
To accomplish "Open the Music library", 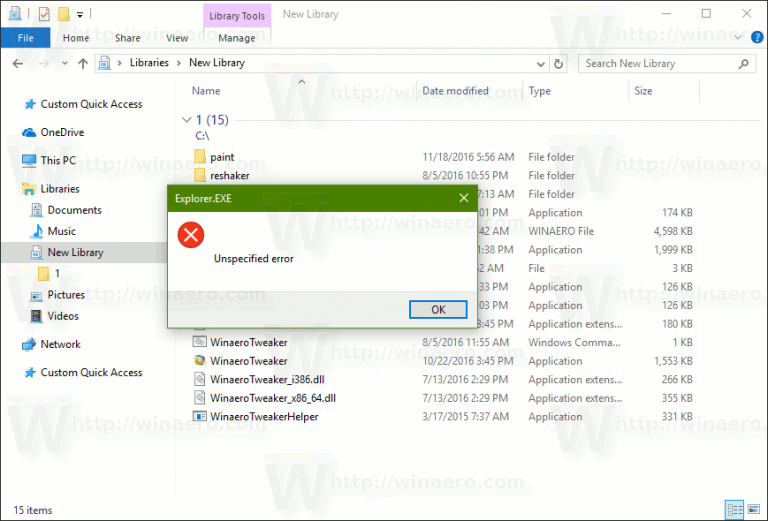I will (61, 231).
